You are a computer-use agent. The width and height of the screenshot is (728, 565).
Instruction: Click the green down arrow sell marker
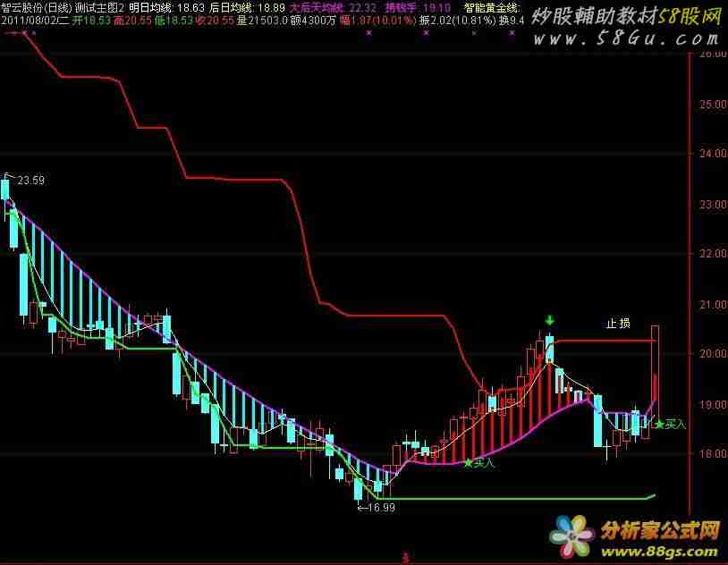550,320
